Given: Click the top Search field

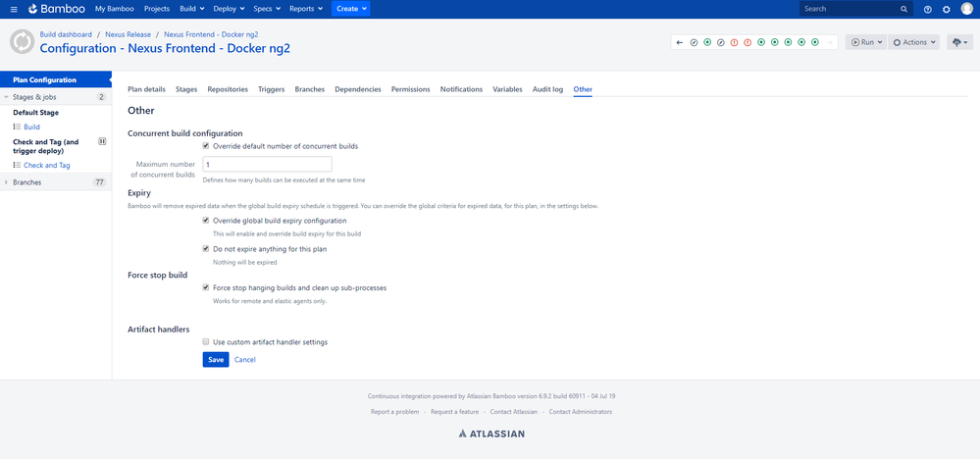Looking at the screenshot, I should (856, 9).
